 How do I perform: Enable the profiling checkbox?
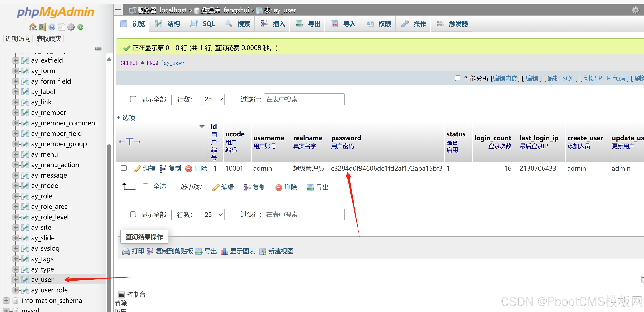pyautogui.click(x=457, y=78)
